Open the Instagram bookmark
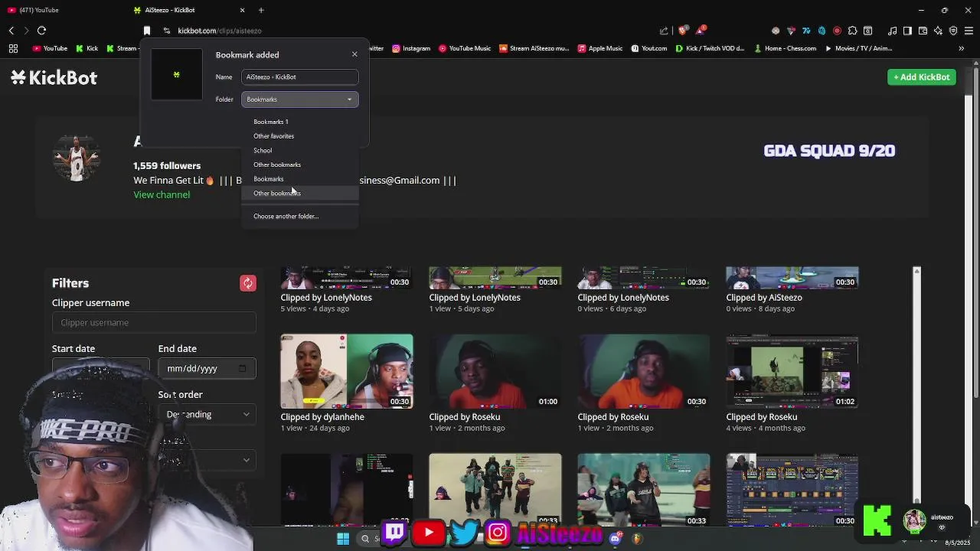Viewport: 980px width, 551px height. tap(411, 48)
